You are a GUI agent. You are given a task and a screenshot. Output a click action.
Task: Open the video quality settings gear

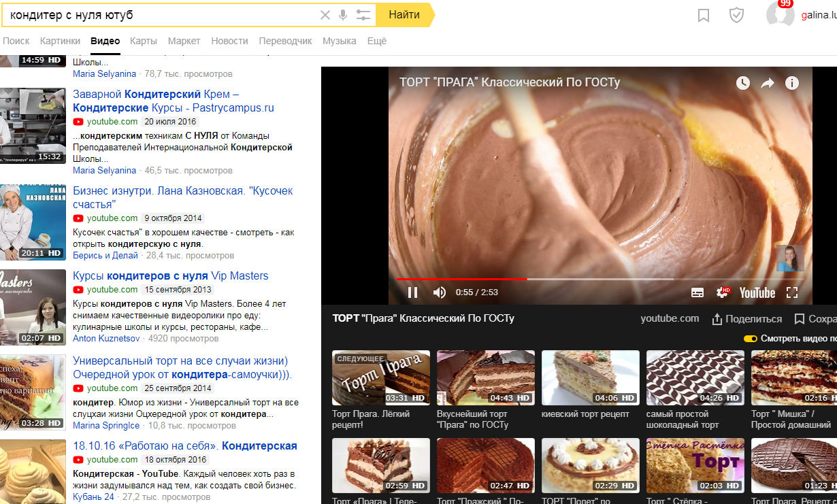click(723, 292)
